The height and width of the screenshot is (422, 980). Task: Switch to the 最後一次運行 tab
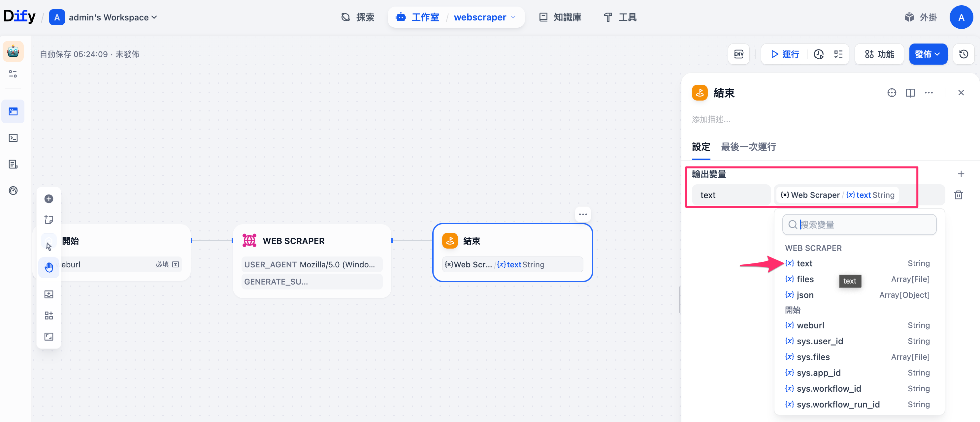(x=748, y=147)
